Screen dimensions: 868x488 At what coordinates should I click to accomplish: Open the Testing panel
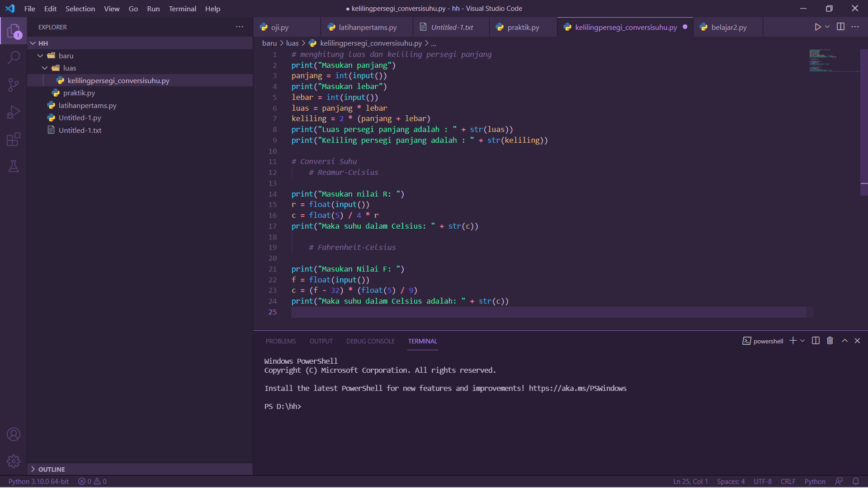point(14,166)
